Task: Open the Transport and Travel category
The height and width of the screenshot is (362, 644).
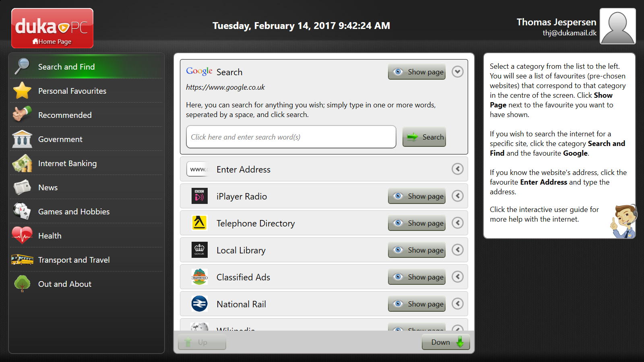Action: click(74, 260)
